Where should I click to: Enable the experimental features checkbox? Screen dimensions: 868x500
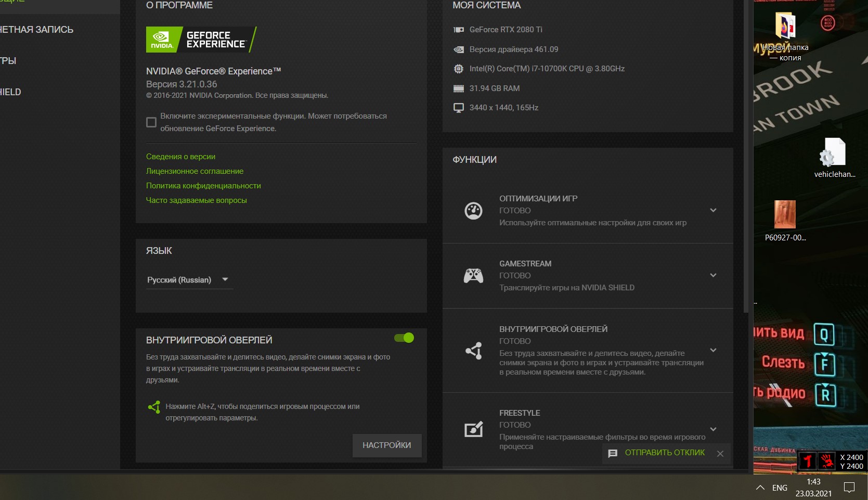tap(151, 122)
